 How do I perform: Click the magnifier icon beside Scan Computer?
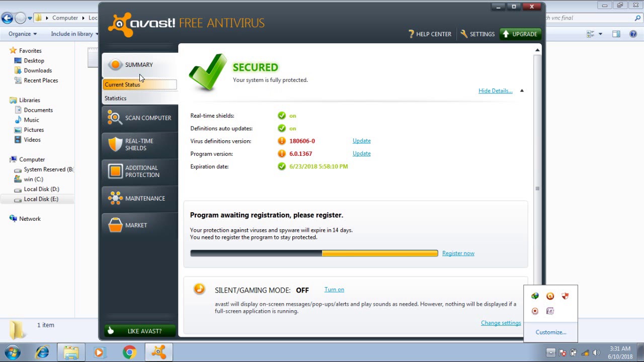115,118
